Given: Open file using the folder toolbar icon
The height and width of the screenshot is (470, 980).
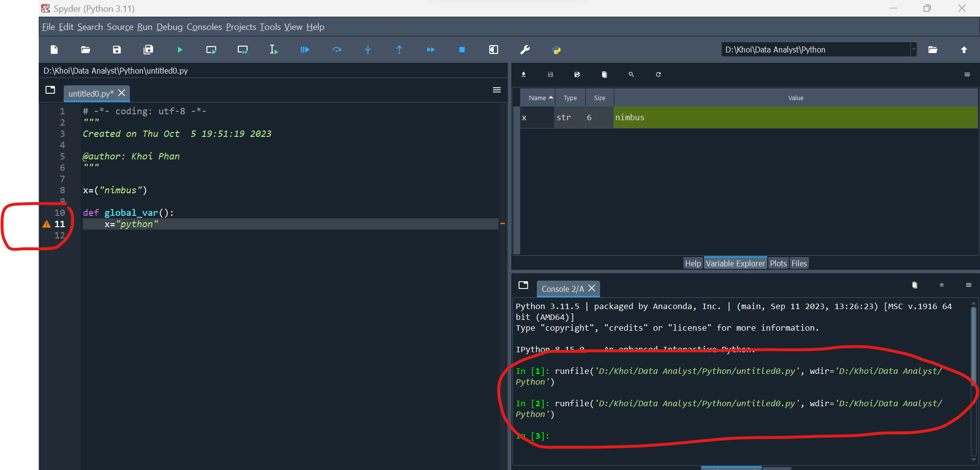Looking at the screenshot, I should pyautogui.click(x=86, y=50).
